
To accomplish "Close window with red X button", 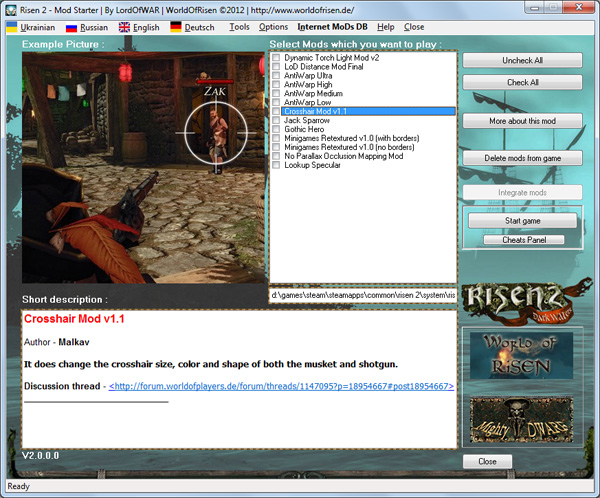I will click(x=579, y=8).
